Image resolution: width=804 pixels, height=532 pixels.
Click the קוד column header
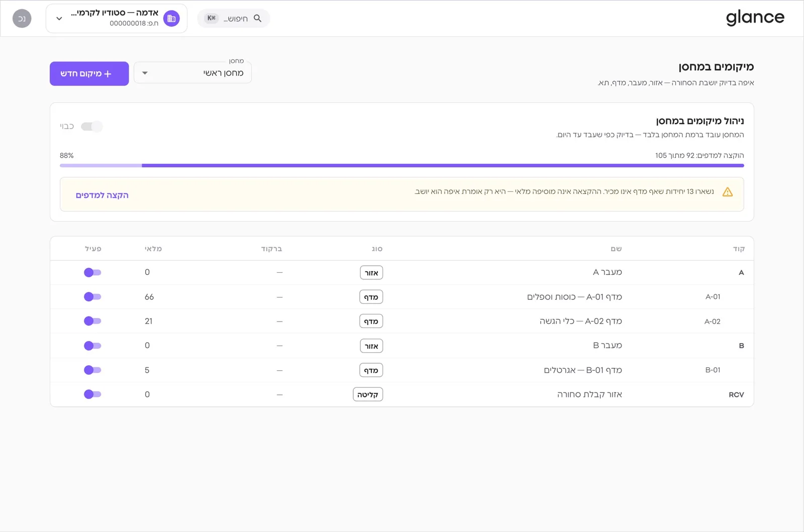coord(739,249)
